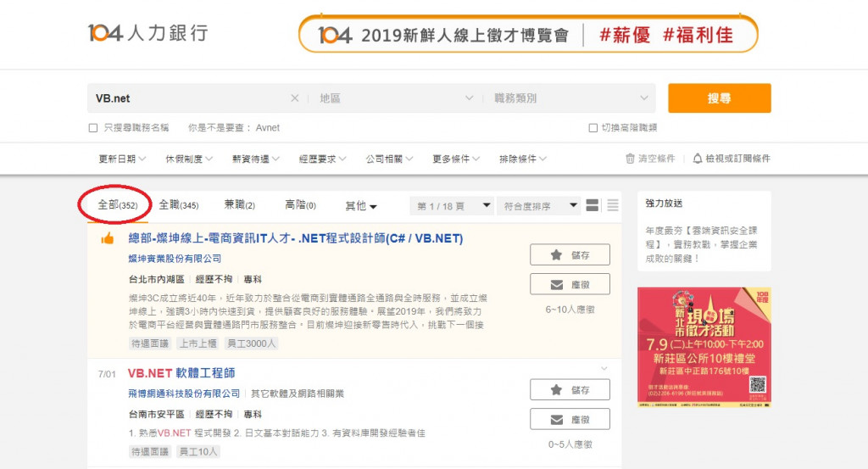Viewport: 868px width, 469px height.
Task: Open company 燦坤實業股份有限公司
Action: (175, 259)
